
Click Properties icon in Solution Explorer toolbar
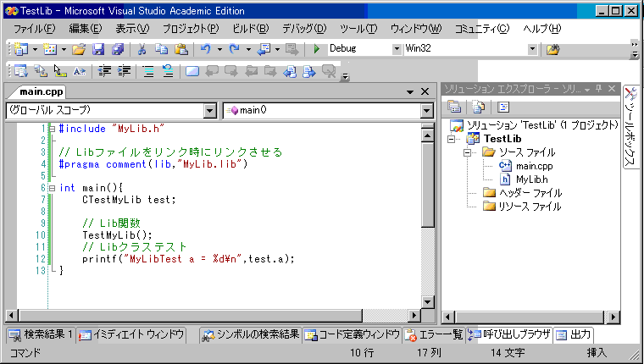(x=454, y=107)
